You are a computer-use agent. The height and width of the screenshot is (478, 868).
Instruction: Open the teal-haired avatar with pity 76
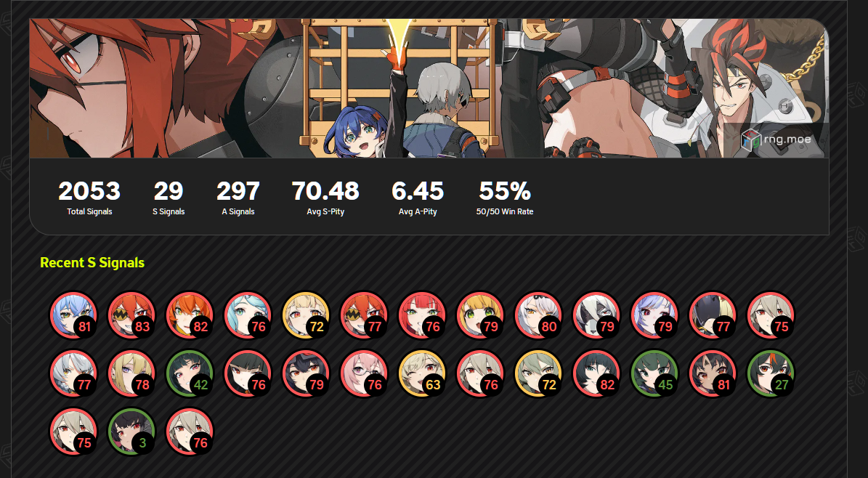pos(248,316)
